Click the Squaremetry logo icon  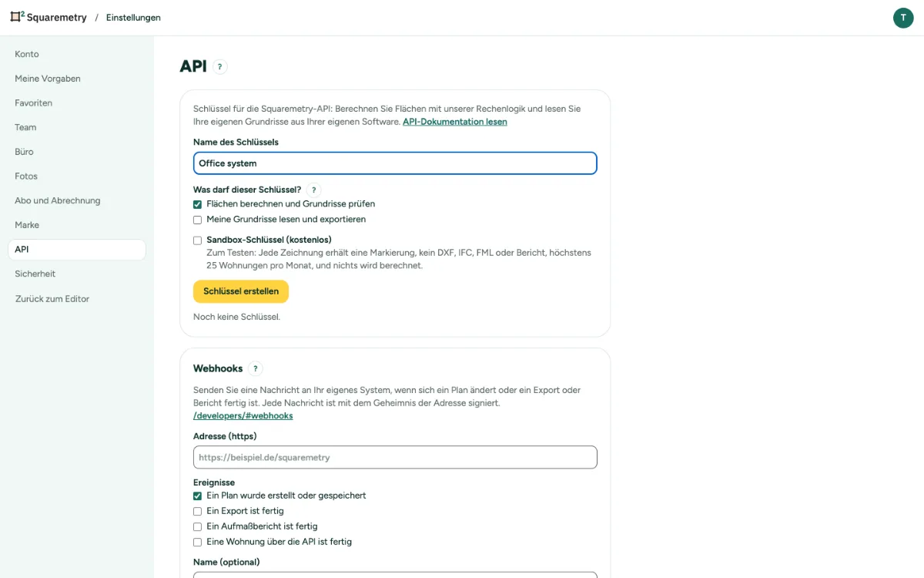(17, 17)
